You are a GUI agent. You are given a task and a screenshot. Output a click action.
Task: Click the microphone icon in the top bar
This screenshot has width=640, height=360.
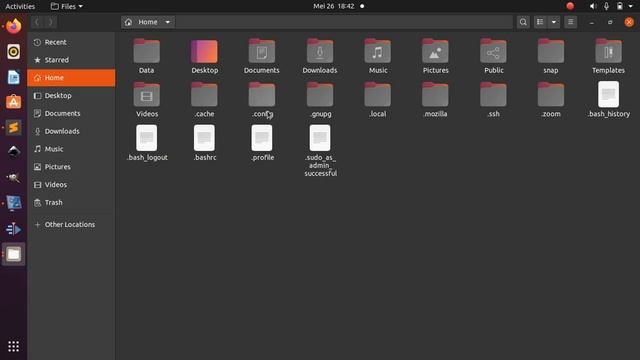[607, 6]
